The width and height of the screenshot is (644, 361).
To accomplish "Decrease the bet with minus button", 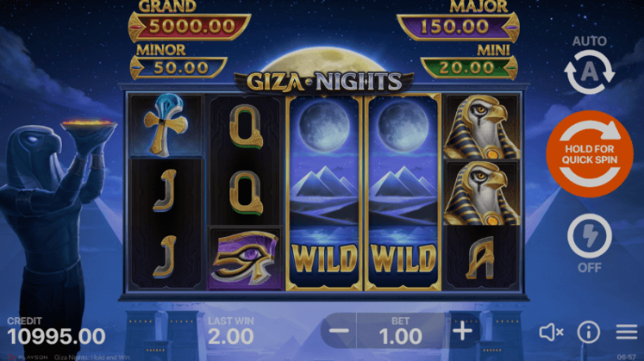I will click(340, 331).
